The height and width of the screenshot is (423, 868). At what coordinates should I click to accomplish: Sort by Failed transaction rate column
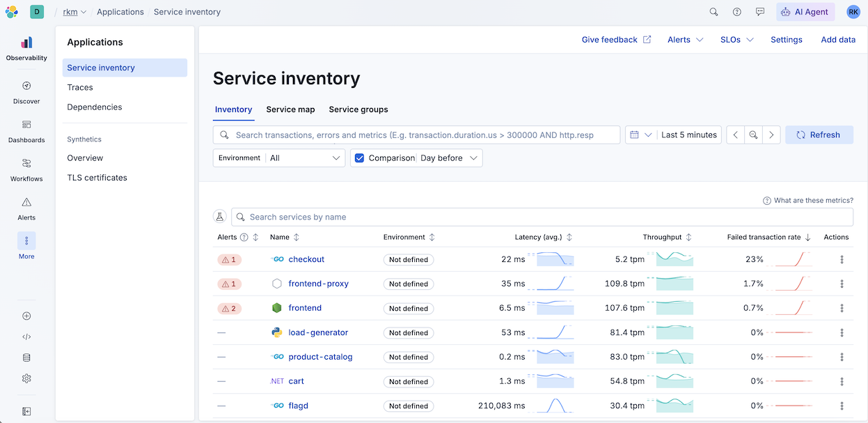769,237
